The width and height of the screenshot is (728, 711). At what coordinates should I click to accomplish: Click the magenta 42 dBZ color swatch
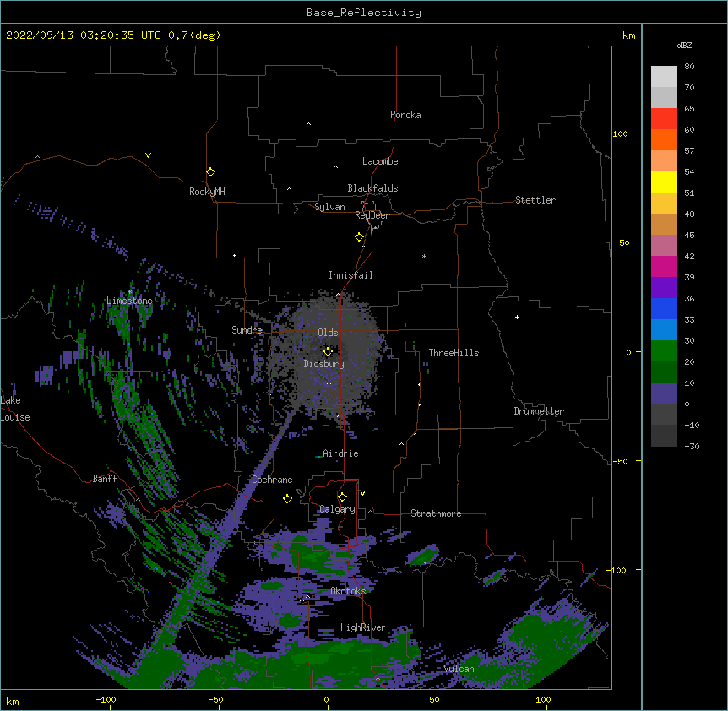coord(664,266)
